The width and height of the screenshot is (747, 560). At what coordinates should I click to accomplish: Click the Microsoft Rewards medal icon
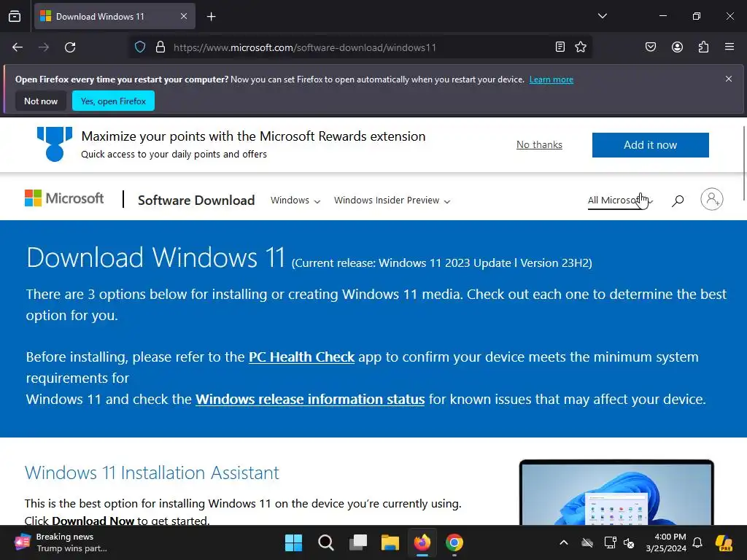pos(54,144)
